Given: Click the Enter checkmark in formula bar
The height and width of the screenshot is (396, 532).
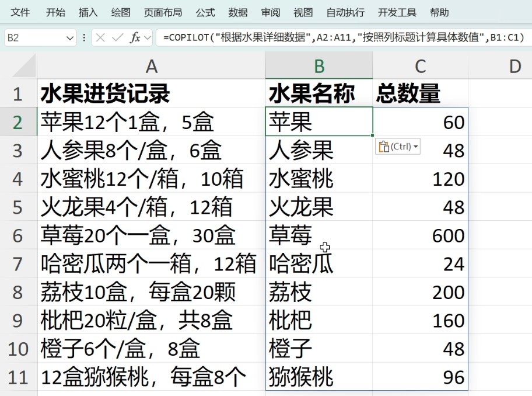Looking at the screenshot, I should pos(118,37).
